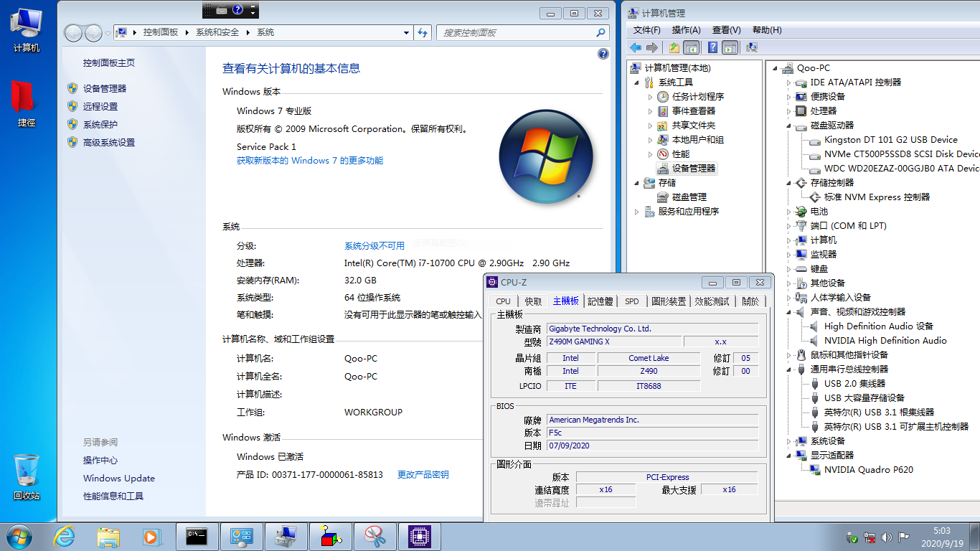Click the help question-mark icon in Computer Management
Screen dimensions: 980x551
[x=712, y=47]
